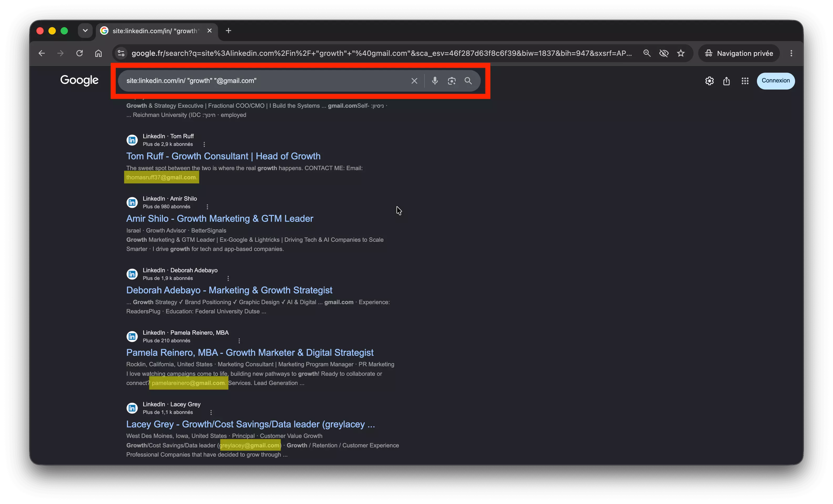The height and width of the screenshot is (504, 833).
Task: Click highlighted thomasruff37@gmail.com text
Action: 161,177
